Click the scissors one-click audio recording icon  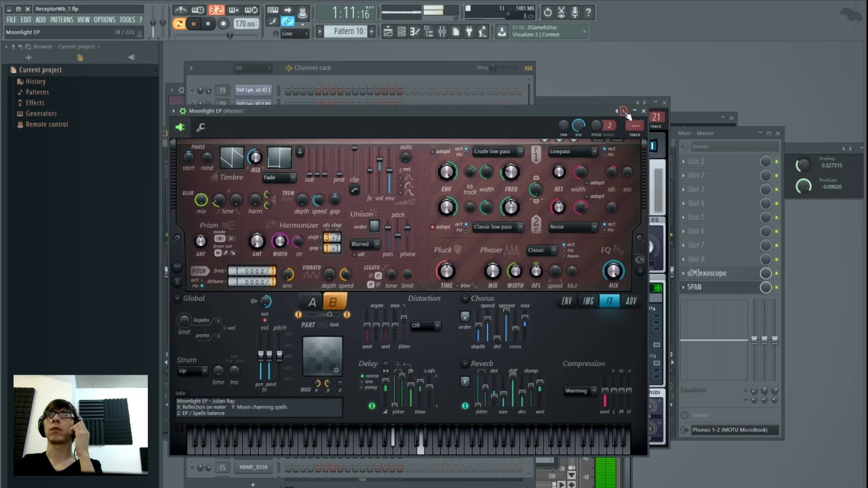tap(561, 12)
